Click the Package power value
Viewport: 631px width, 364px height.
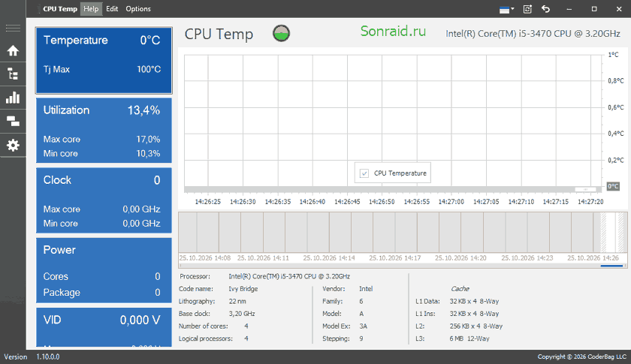(158, 293)
